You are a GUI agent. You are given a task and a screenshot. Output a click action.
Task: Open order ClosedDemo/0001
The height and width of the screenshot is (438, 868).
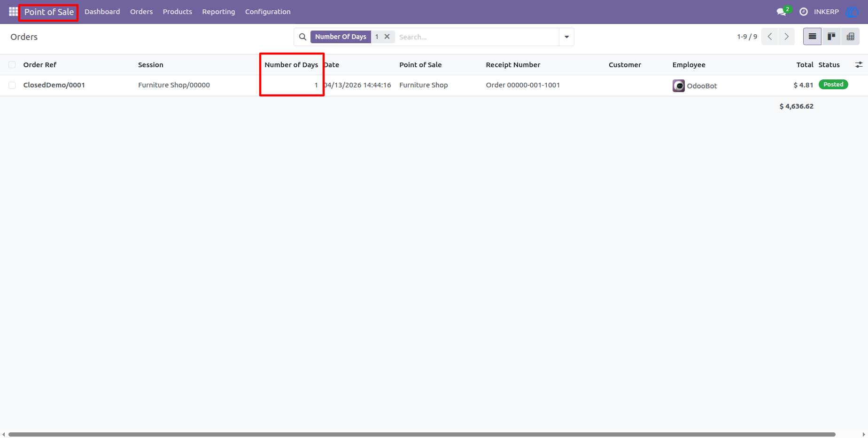tap(54, 85)
